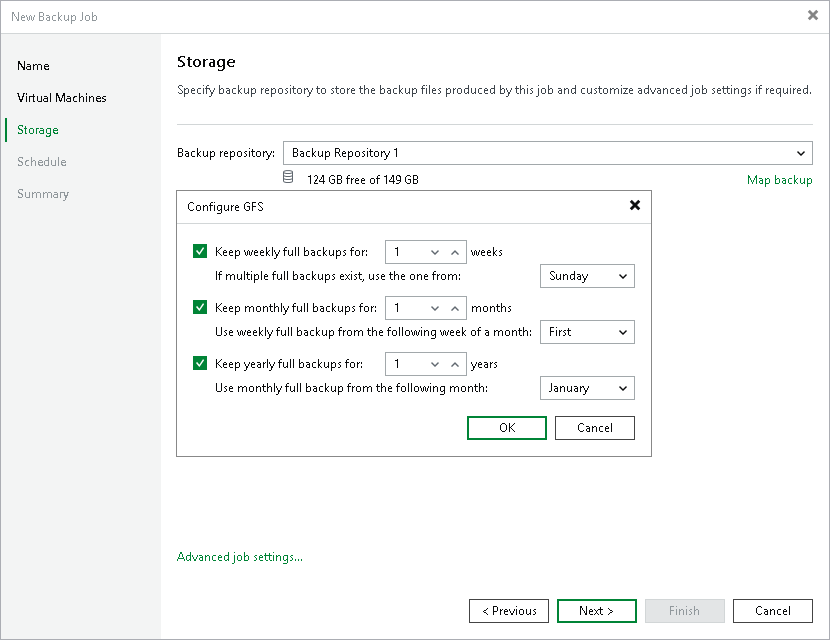Select the Storage step
This screenshot has width=830, height=640.
(38, 130)
